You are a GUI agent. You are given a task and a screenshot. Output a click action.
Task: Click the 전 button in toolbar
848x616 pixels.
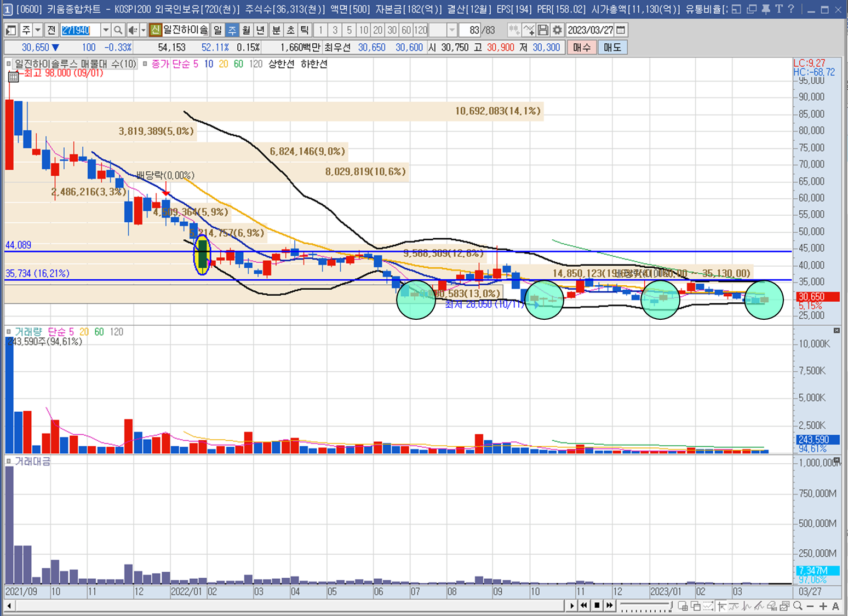pos(51,30)
